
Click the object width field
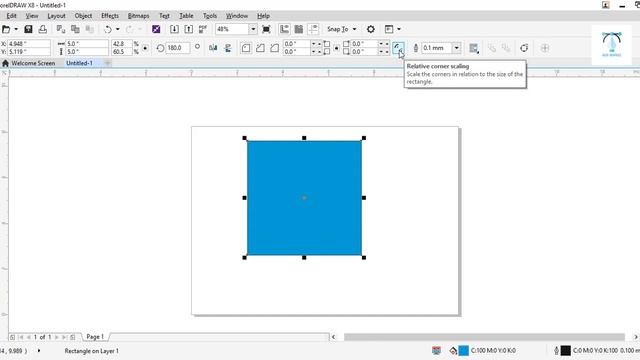click(x=87, y=44)
